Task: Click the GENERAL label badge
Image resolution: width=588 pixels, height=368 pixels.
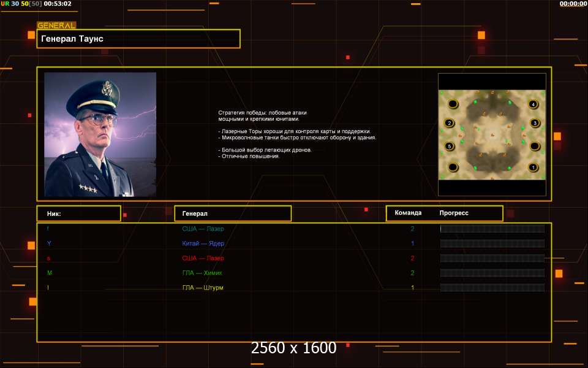Action: click(56, 25)
